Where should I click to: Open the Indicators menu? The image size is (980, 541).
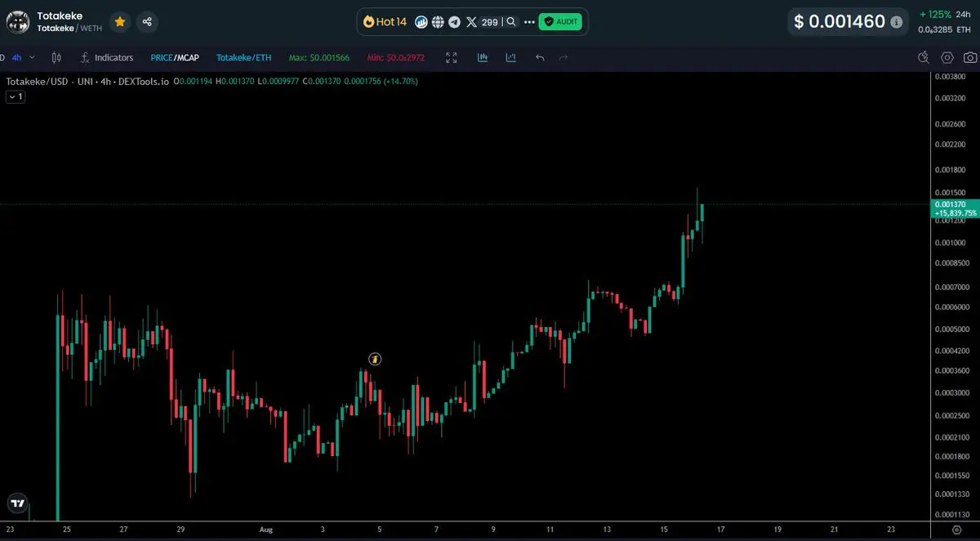106,57
